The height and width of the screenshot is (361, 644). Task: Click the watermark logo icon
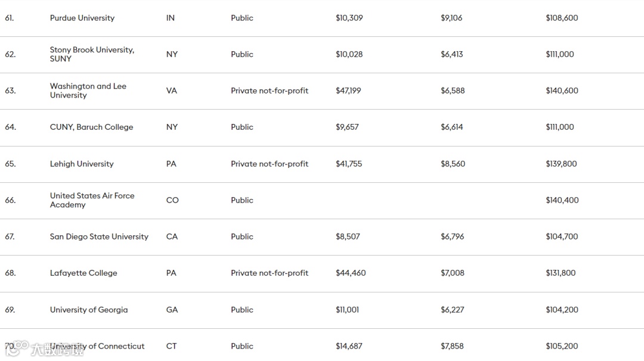(21, 347)
